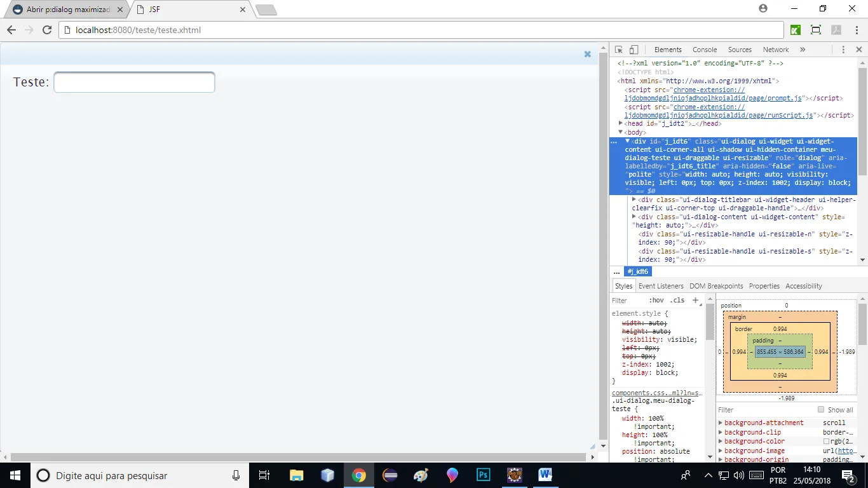Screen dimensions: 868x488
Task: Toggle the .cls class editor
Action: (x=677, y=301)
